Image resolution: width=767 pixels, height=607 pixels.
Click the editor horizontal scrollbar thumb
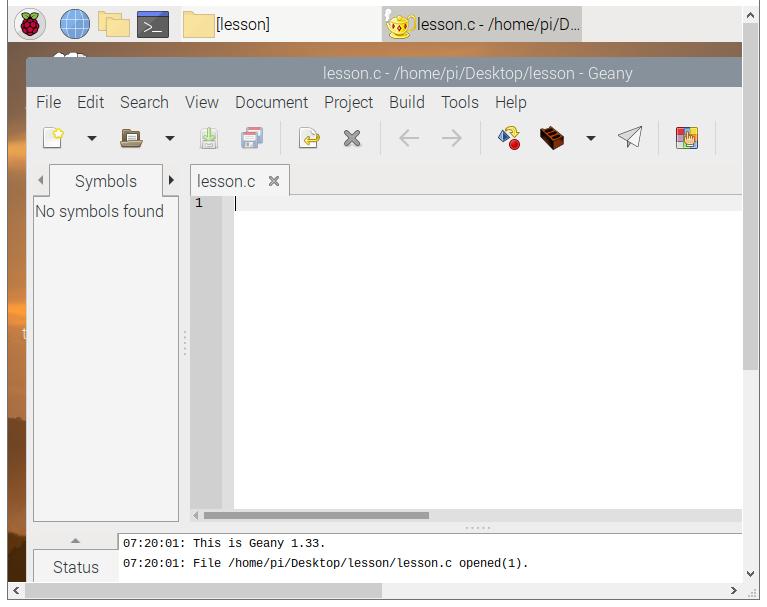(316, 515)
